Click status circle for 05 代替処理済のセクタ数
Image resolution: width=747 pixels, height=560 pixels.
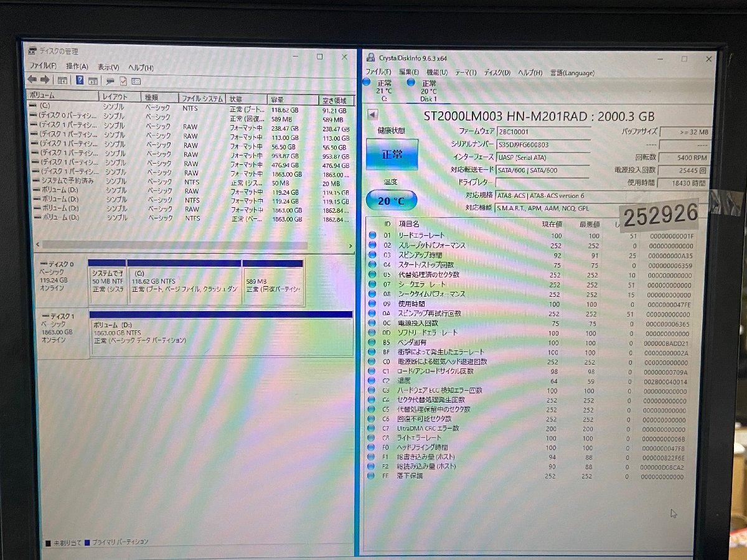373,274
